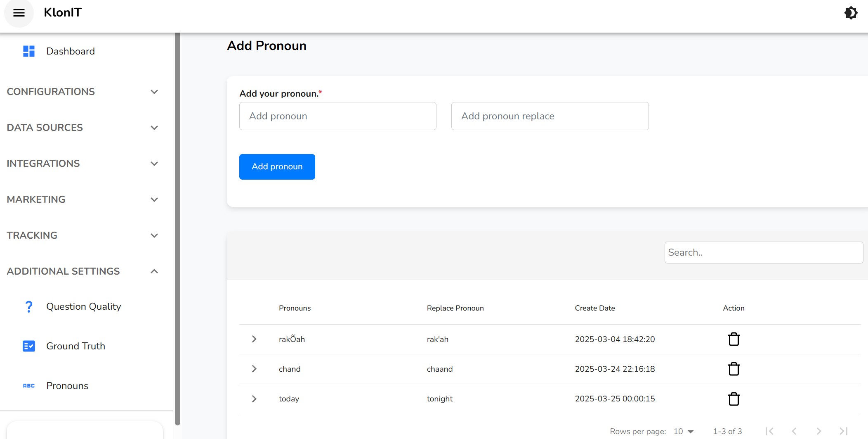Expand the DATA SOURCES section
Screen dimensions: 868x439
[x=154, y=128]
